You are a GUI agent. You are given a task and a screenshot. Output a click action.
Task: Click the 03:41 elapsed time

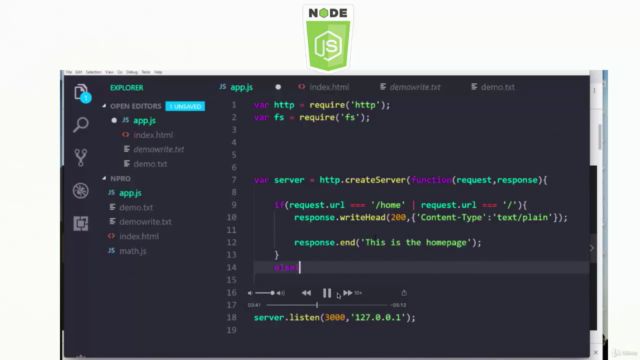click(x=254, y=305)
